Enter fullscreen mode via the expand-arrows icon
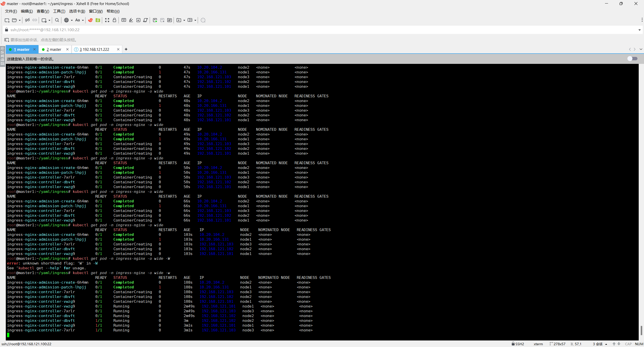 point(107,20)
